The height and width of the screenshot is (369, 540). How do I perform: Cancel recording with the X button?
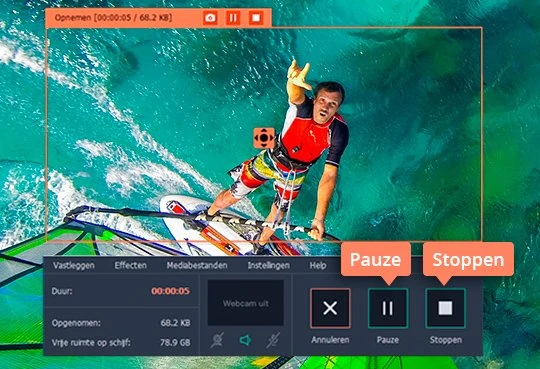[x=330, y=308]
